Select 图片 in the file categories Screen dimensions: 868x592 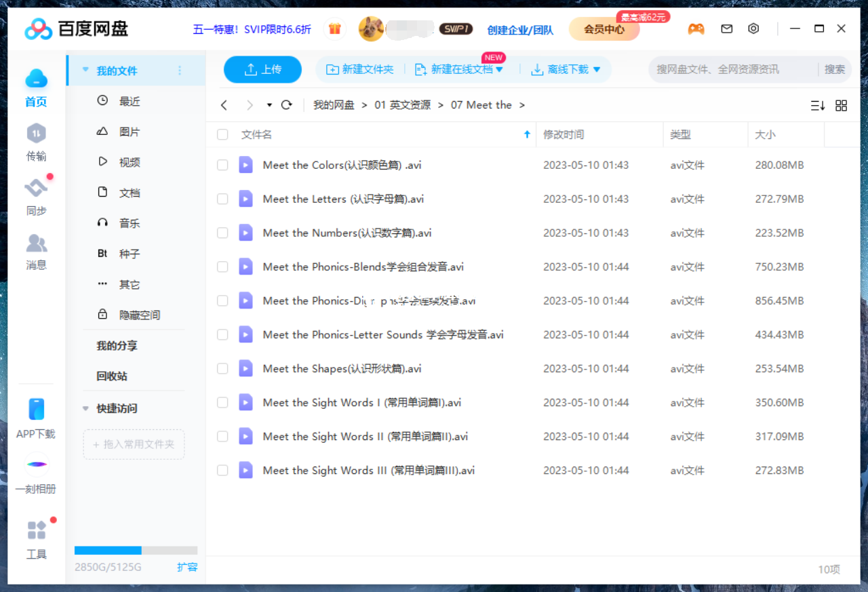[129, 132]
